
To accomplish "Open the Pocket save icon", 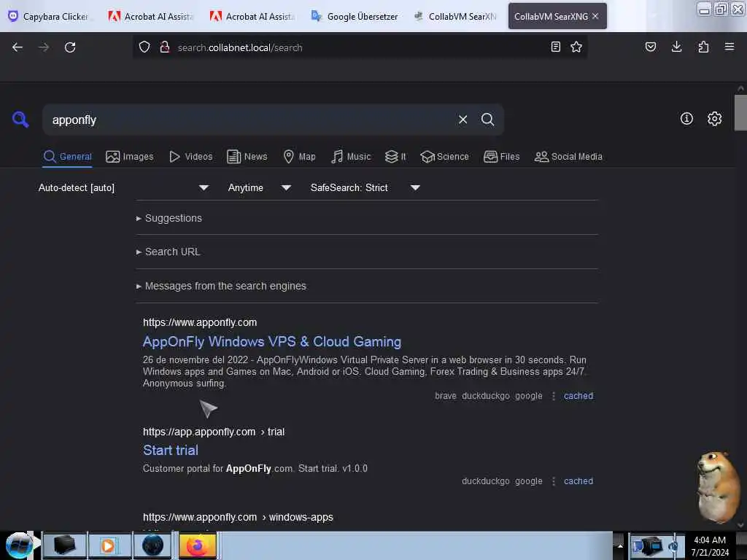I will click(651, 47).
